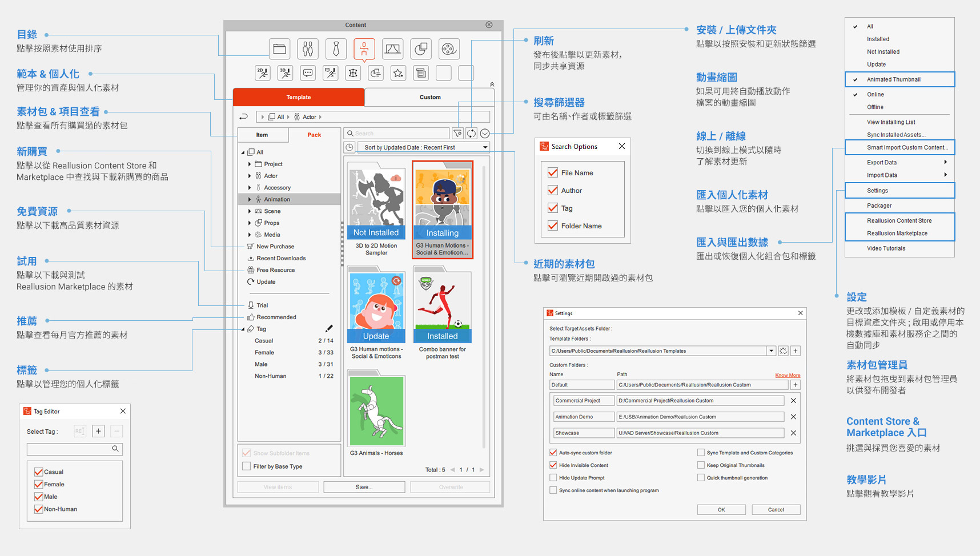Rename tag icon in Tag Editor
The image size is (980, 556).
coord(79,431)
